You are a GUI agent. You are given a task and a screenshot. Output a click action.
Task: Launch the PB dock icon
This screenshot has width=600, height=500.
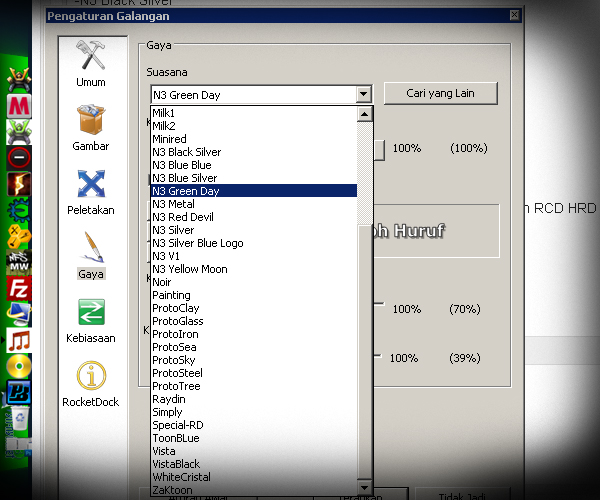coord(19,392)
